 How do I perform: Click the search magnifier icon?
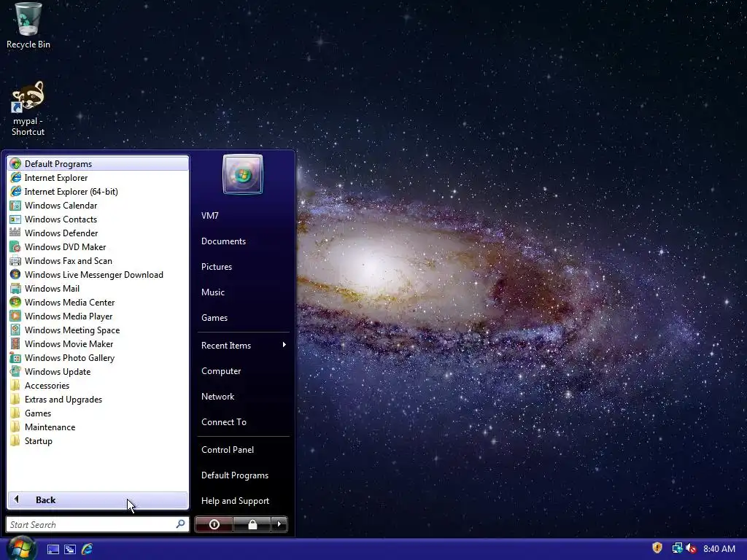pyautogui.click(x=180, y=524)
